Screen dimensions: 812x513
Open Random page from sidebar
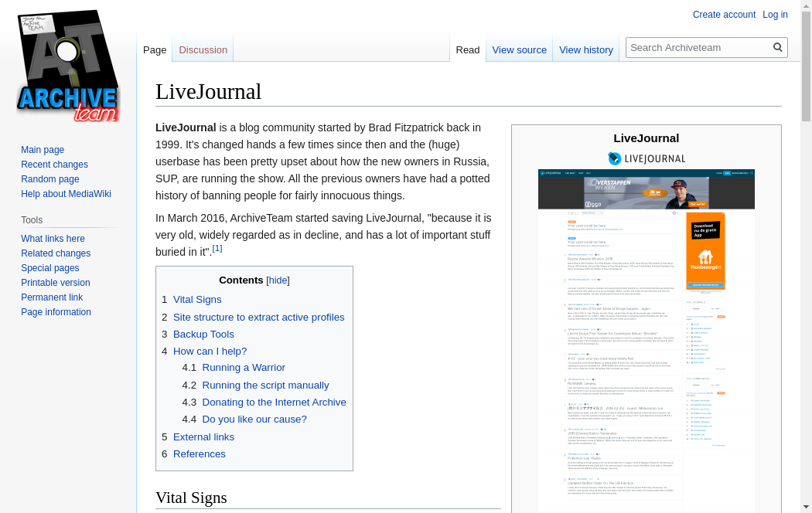50,179
